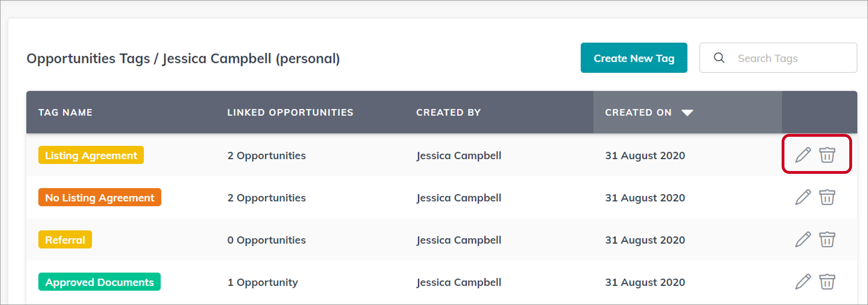Viewport: 868px width, 305px height.
Task: Sort by the Tag Name column header
Action: pos(65,112)
